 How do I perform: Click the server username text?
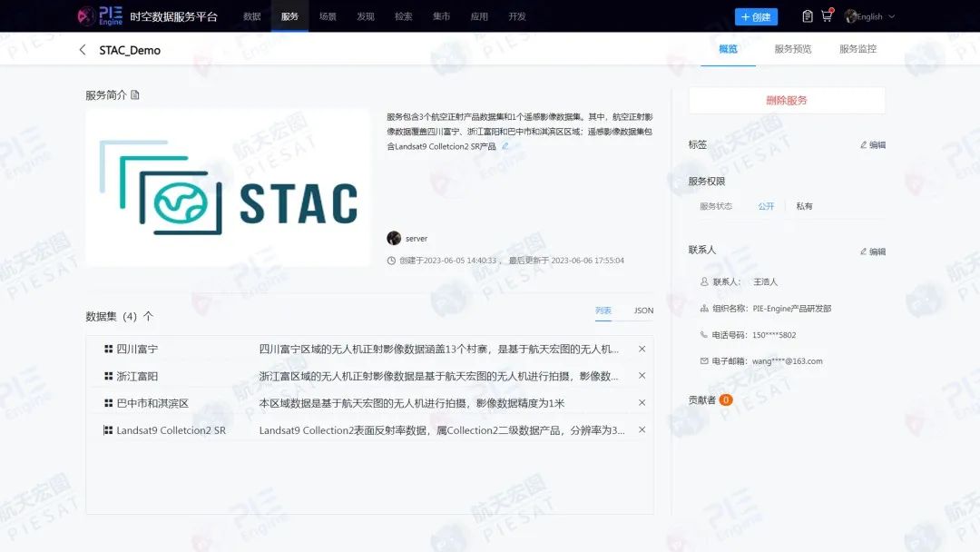point(416,239)
